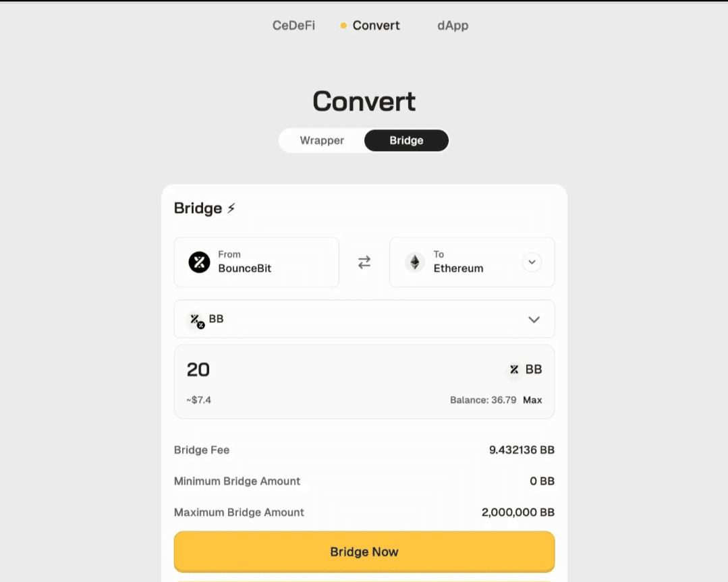Click the BB token icon in selector
728x582 pixels.
[197, 320]
